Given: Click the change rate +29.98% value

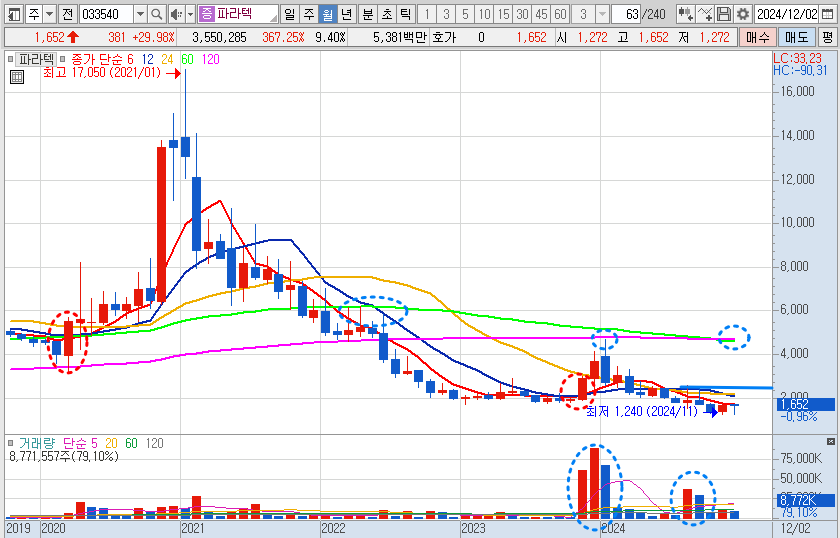Looking at the screenshot, I should [154, 38].
